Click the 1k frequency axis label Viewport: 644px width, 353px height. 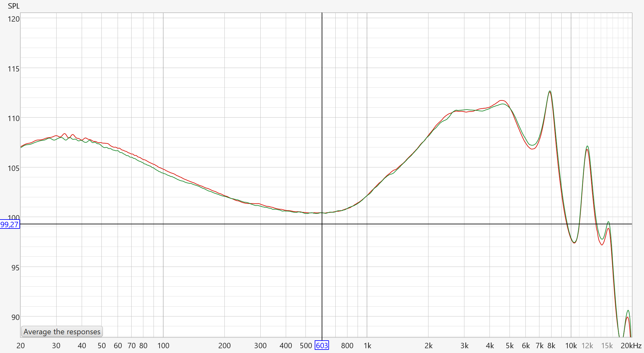click(367, 346)
